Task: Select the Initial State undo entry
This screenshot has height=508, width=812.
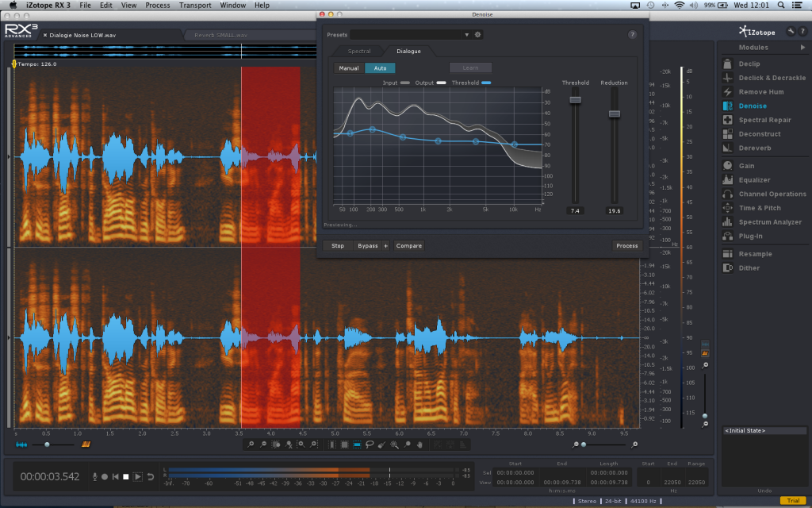Action: (x=764, y=431)
